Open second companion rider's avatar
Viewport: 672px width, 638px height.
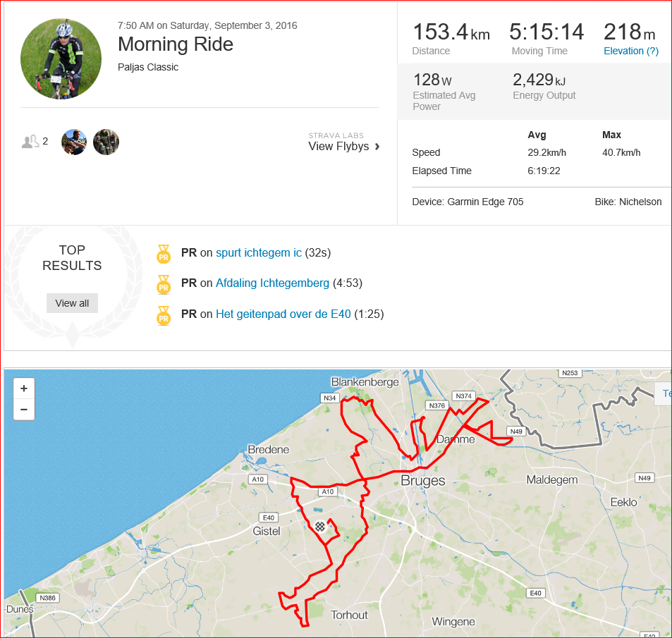106,142
